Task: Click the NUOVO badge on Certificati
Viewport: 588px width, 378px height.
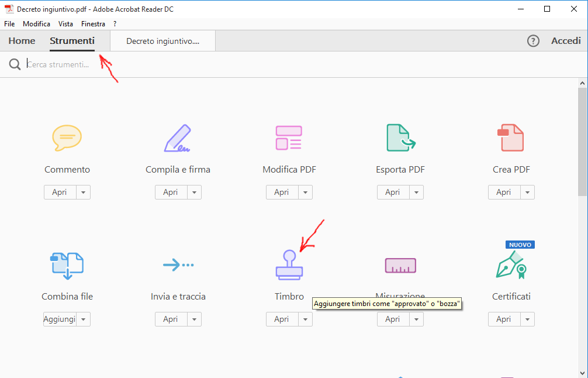Action: (x=520, y=245)
